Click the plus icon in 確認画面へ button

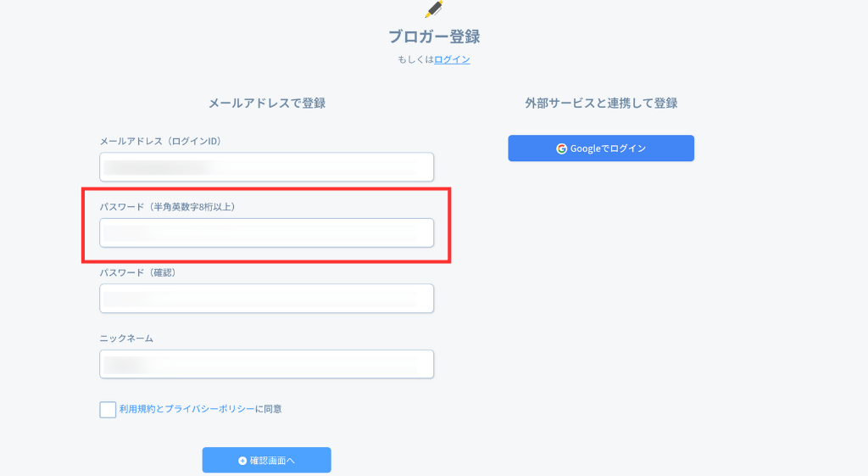[242, 461]
